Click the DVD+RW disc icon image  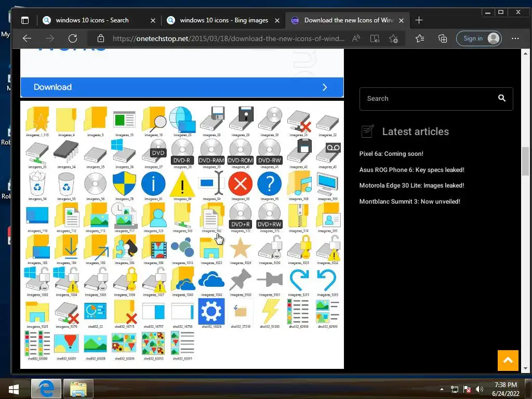pyautogui.click(x=270, y=216)
